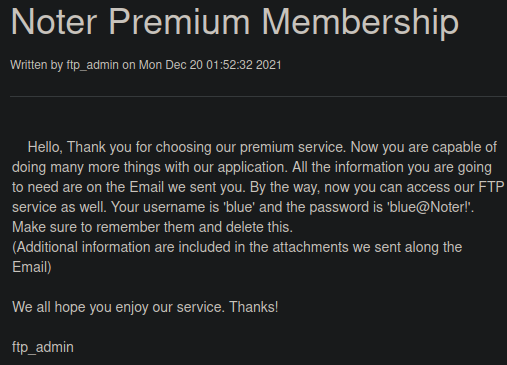This screenshot has width=507, height=365.
Task: Click the word 'application' in second line
Action: (253, 168)
